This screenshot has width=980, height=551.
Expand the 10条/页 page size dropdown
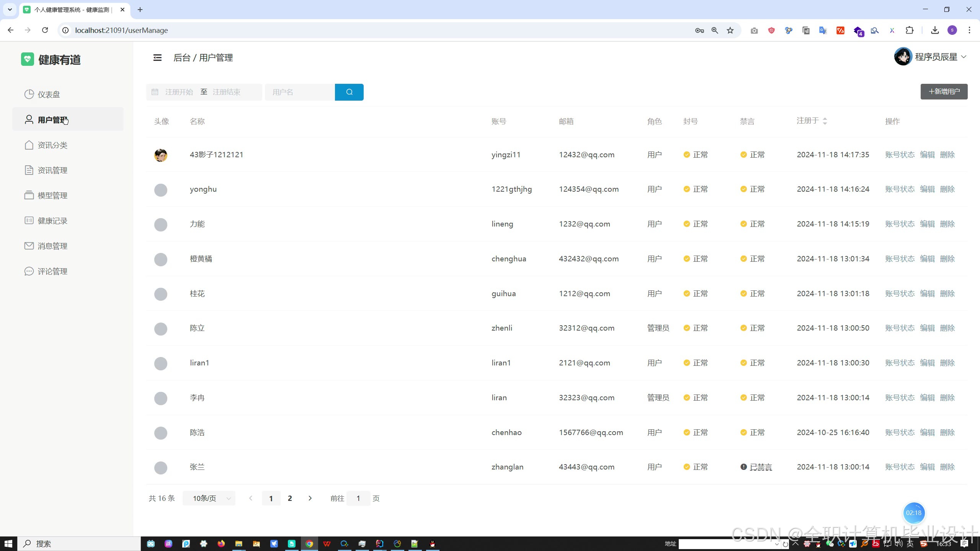209,498
